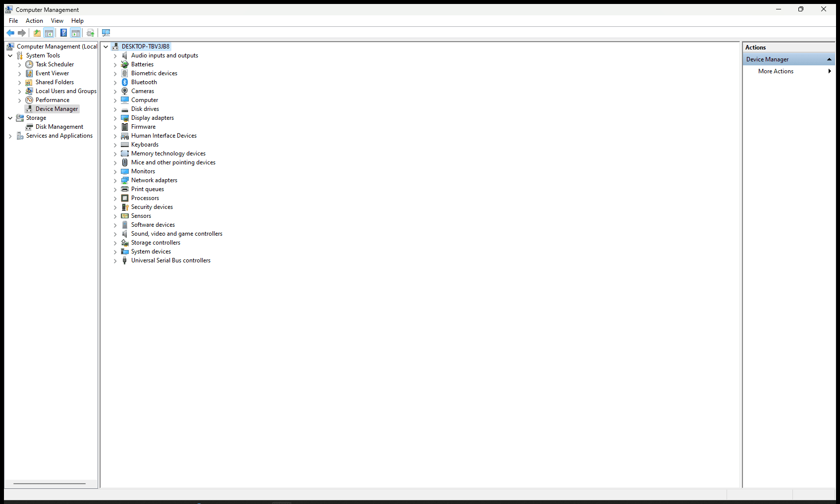Screen dimensions: 840x504
Task: Select Universal Serial Bus controllers
Action: tap(171, 260)
